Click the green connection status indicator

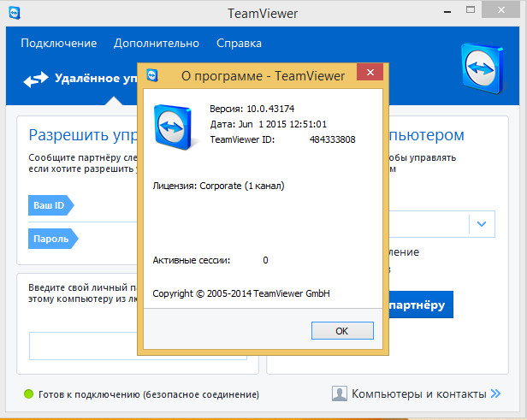pos(29,393)
